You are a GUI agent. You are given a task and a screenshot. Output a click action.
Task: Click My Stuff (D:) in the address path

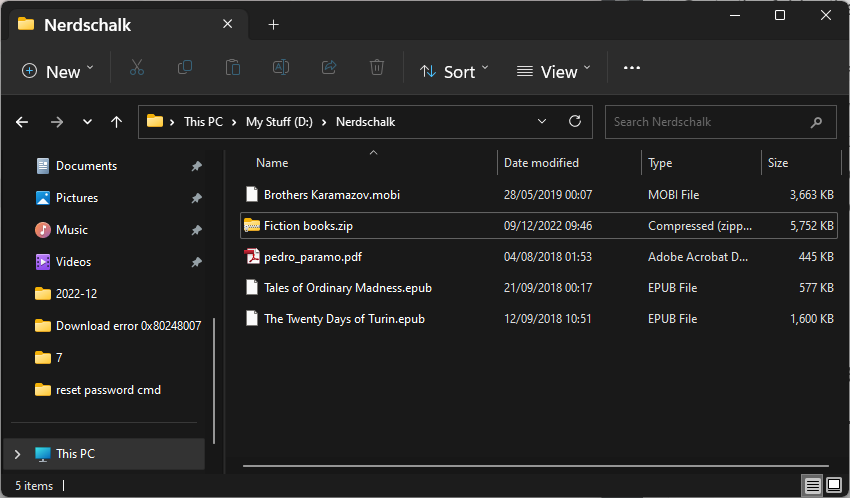279,122
